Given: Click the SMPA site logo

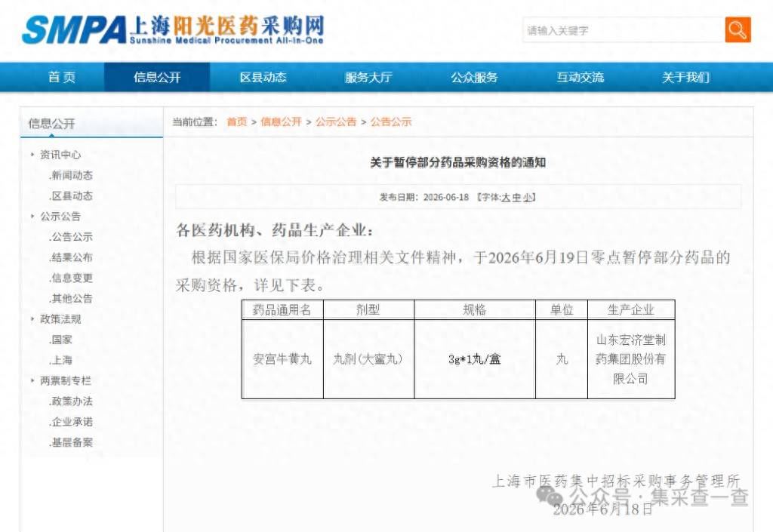Looking at the screenshot, I should point(173,29).
